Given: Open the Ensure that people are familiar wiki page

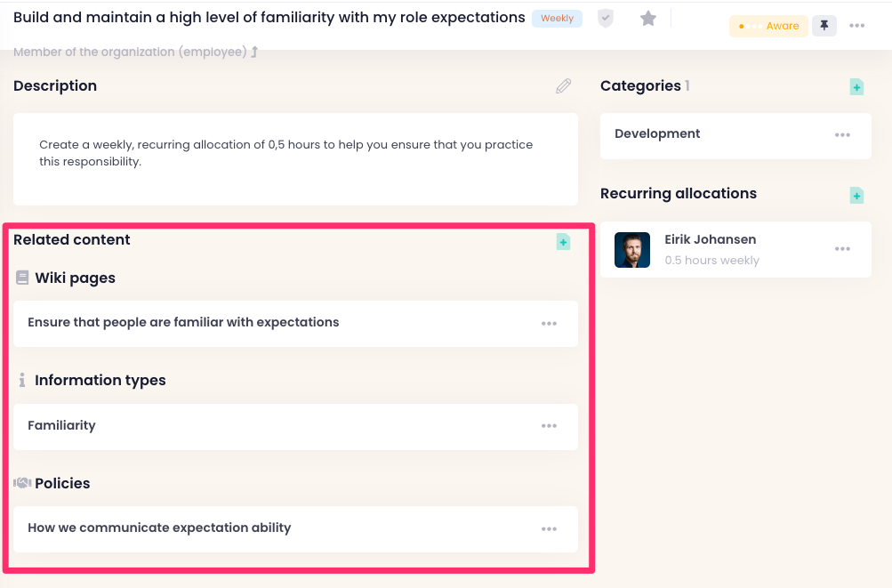Looking at the screenshot, I should point(183,322).
